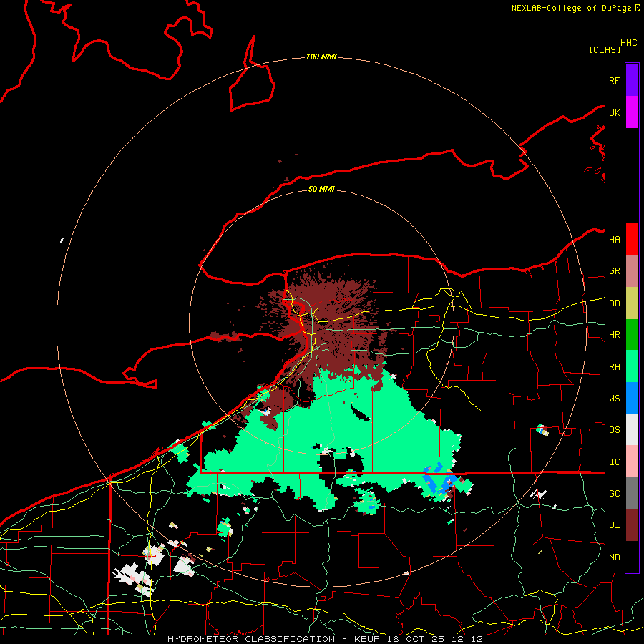This screenshot has height=644, width=644.
Task: Click the GR legend color block
Action: (632, 271)
